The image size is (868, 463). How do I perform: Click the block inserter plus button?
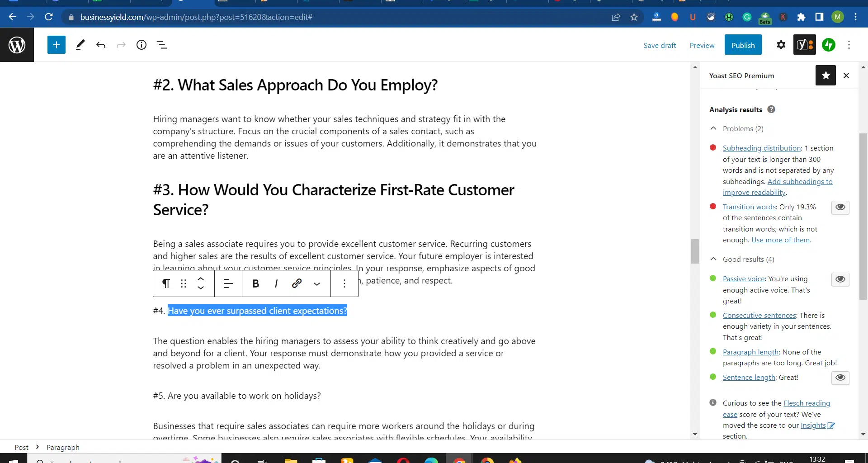57,45
